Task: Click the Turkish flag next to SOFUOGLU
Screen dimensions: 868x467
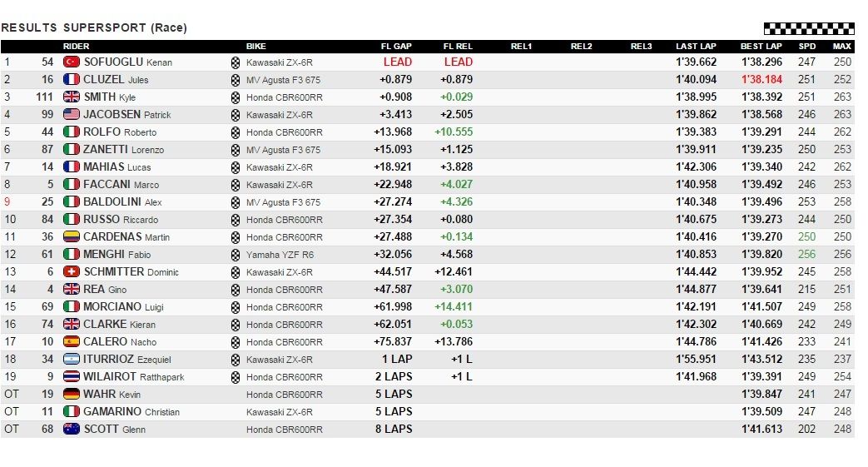Action: point(72,62)
